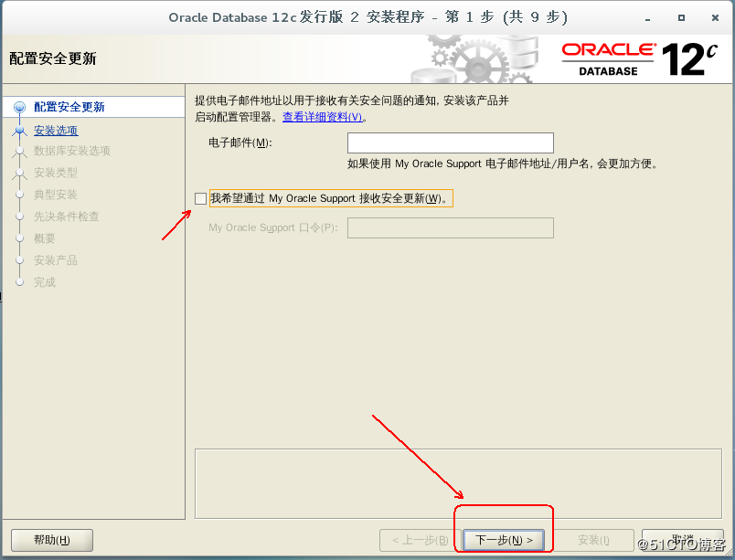Click the step node icon beside 安装类型
This screenshot has height=560, width=735.
click(20, 174)
